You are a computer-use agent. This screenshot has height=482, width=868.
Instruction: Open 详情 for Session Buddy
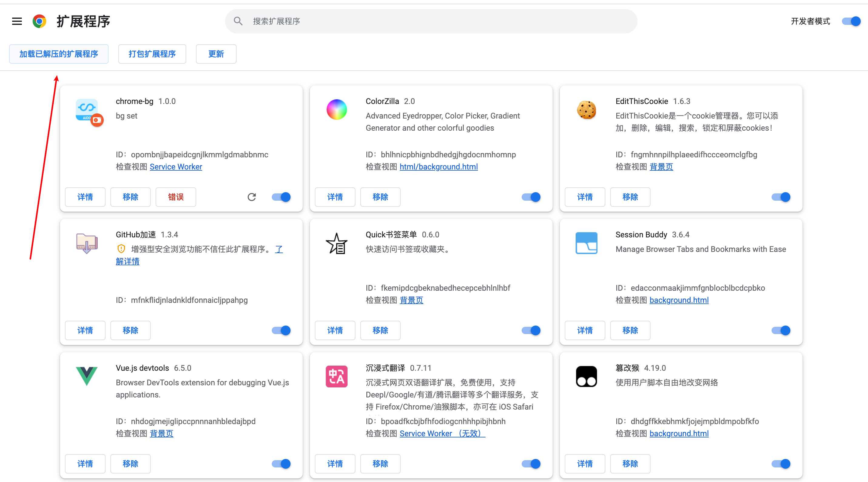(x=585, y=330)
